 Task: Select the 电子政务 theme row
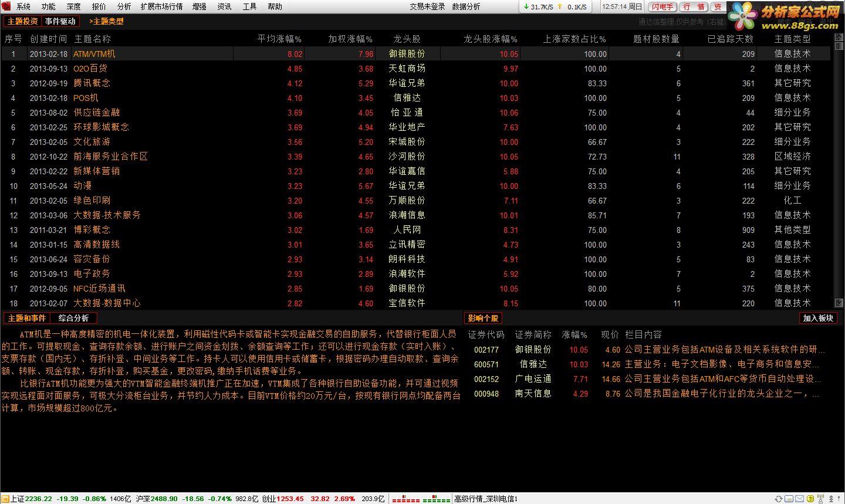point(417,274)
